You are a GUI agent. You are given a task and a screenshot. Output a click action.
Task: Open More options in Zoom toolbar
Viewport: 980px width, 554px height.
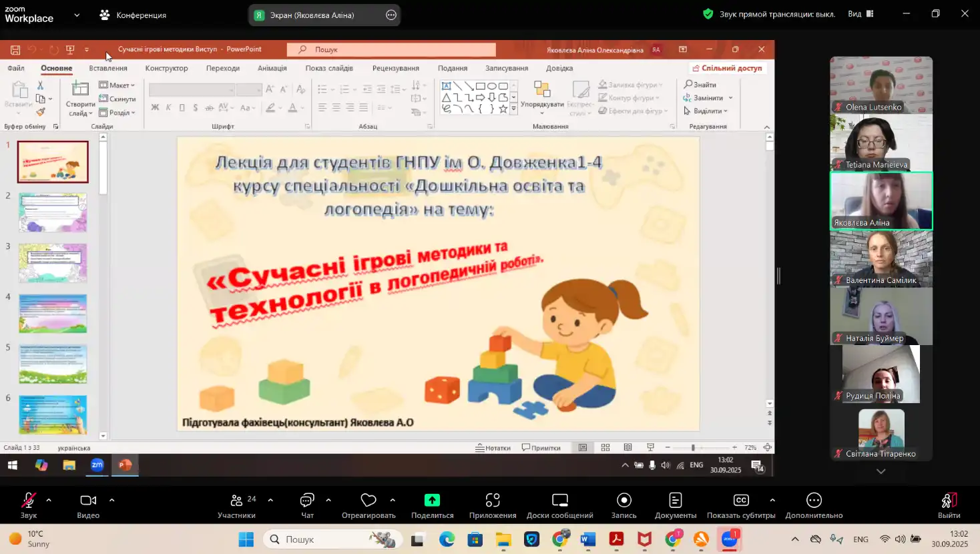coord(814,501)
